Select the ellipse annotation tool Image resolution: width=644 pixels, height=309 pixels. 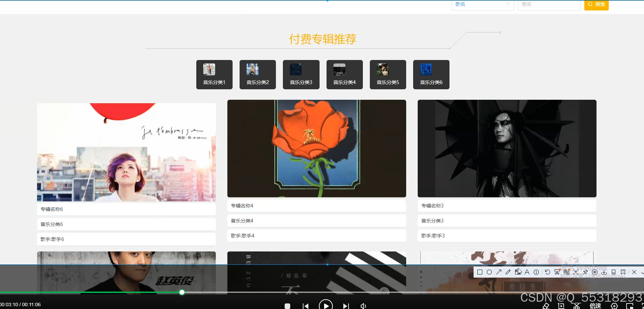click(x=489, y=272)
